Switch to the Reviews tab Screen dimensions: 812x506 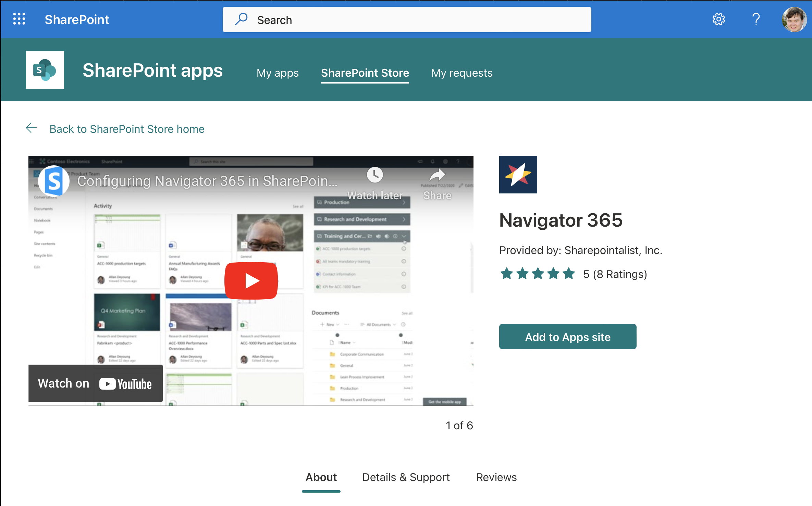(496, 477)
